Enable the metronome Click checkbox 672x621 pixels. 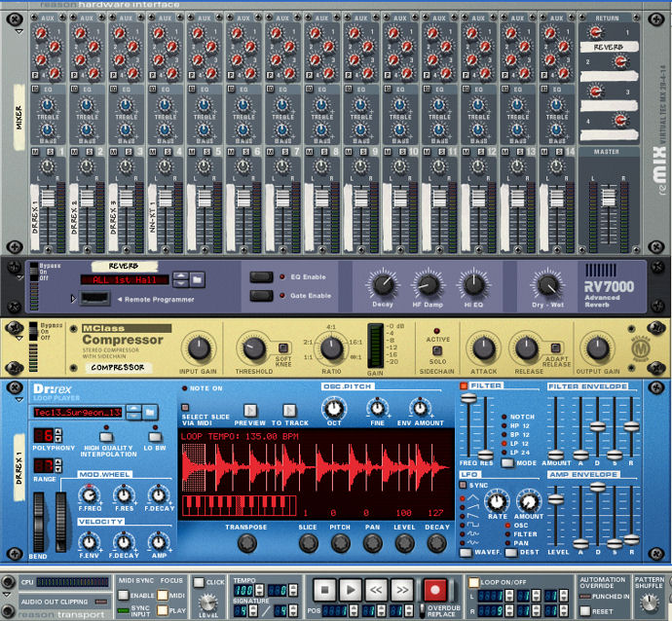[x=199, y=582]
